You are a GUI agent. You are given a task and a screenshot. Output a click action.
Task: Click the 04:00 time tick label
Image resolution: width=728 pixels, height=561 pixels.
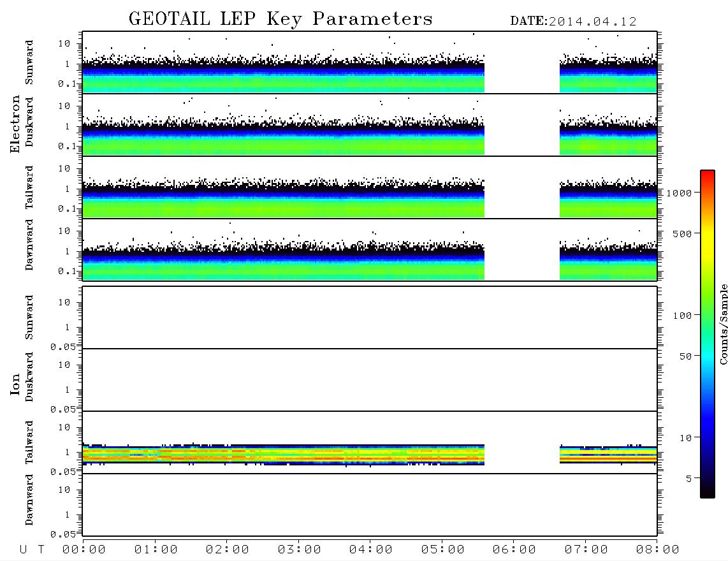click(x=371, y=550)
